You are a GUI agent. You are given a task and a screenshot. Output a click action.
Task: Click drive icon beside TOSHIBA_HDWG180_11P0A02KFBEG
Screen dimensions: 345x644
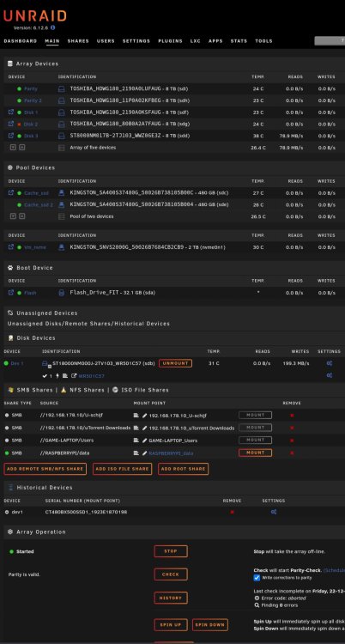[x=61, y=100]
